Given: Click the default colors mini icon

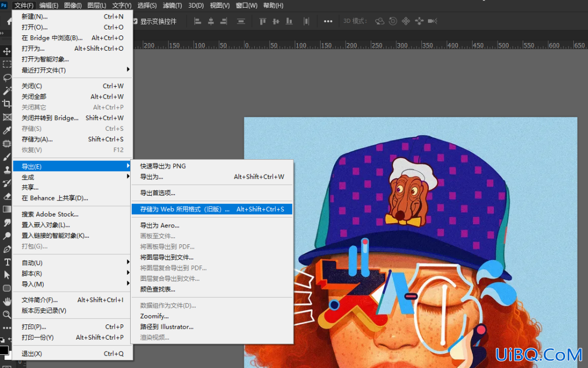Looking at the screenshot, I should tap(2, 340).
